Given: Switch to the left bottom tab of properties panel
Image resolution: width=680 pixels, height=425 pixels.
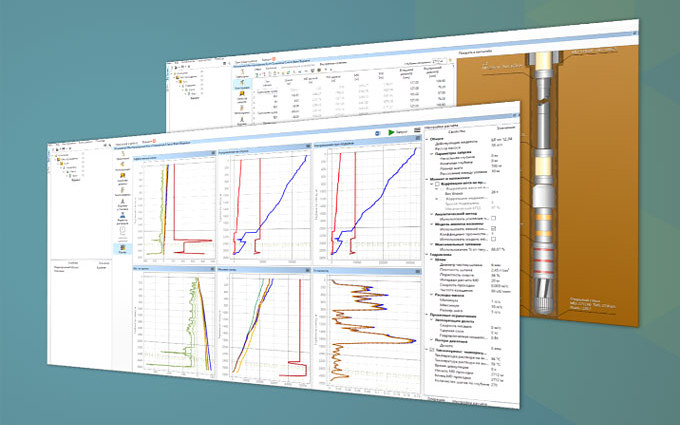Looking at the screenshot, I should pyautogui.click(x=437, y=399).
